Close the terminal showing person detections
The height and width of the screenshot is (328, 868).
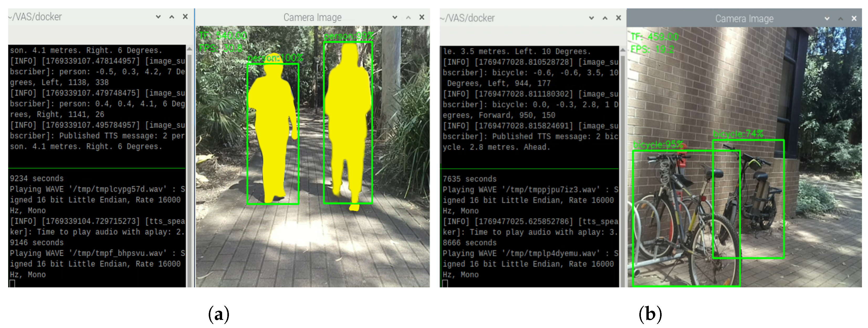pos(185,17)
